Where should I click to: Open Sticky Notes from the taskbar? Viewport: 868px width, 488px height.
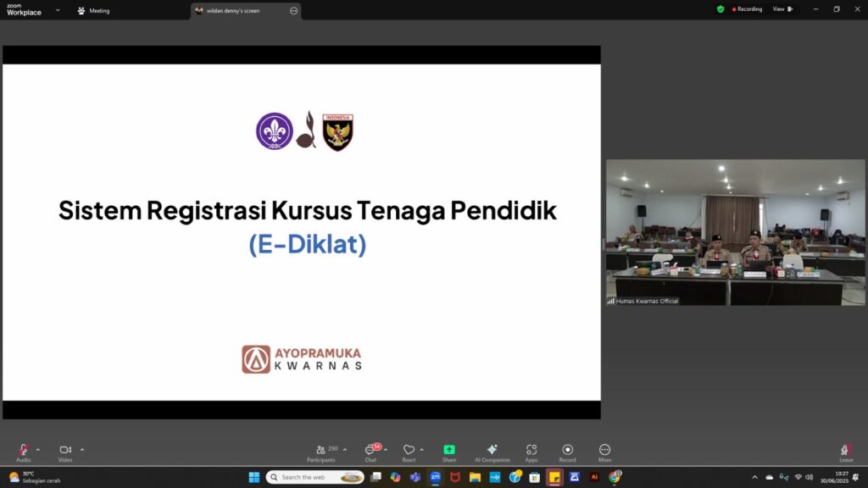[x=554, y=477]
